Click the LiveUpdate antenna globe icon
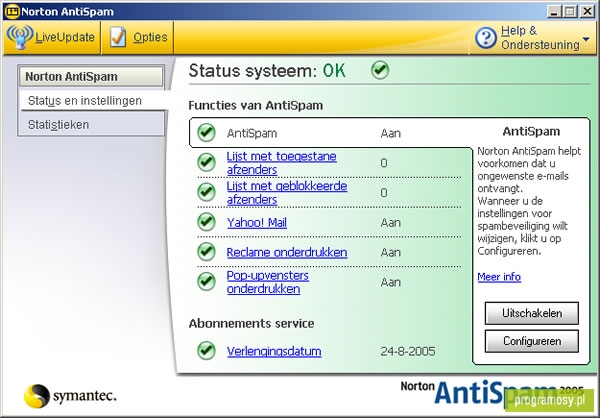This screenshot has height=418, width=600. [x=20, y=37]
